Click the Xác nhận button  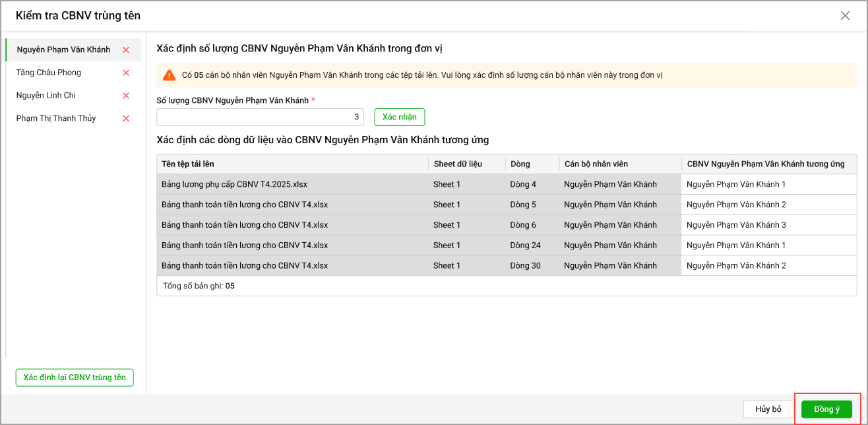click(399, 117)
